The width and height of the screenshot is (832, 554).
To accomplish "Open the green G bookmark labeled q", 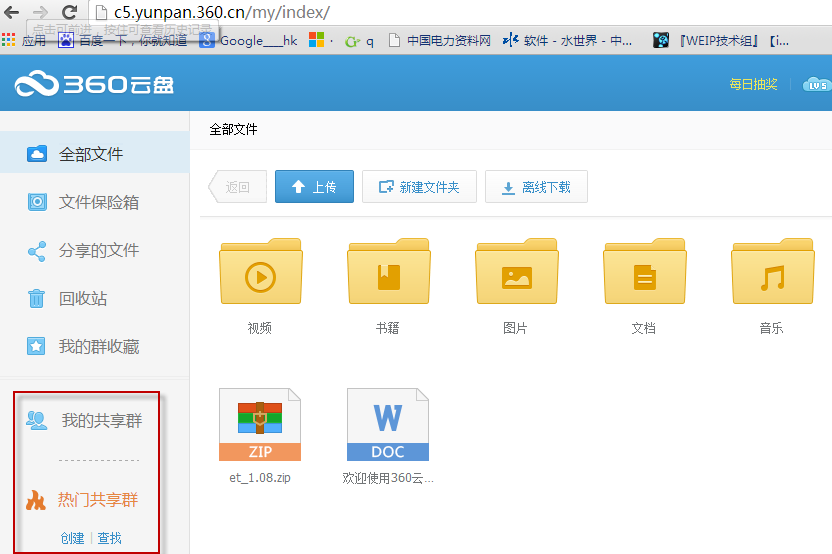I will (359, 41).
